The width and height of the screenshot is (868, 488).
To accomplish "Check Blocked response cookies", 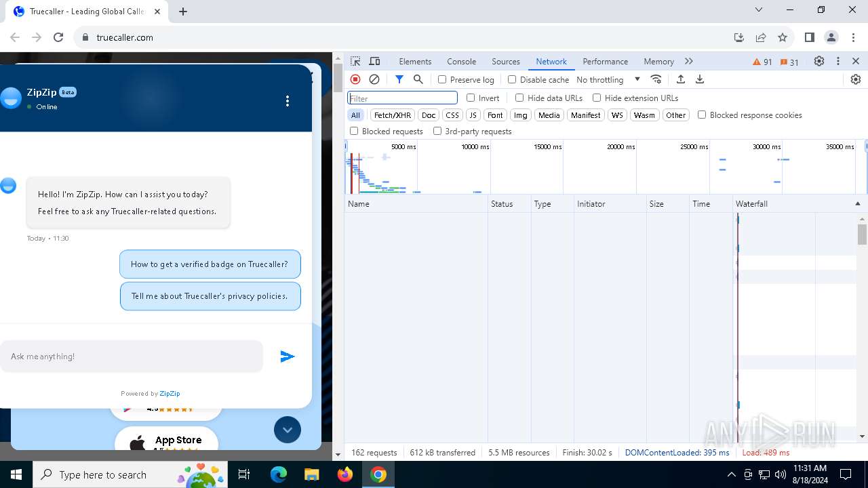I will 702,115.
